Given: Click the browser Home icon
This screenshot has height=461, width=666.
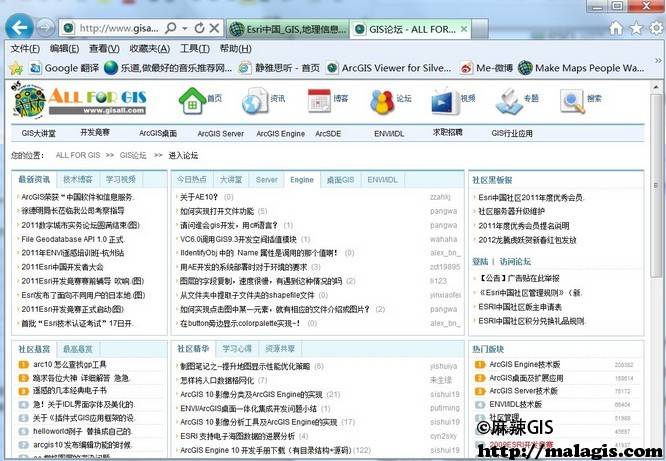Looking at the screenshot, I should pyautogui.click(x=616, y=28).
